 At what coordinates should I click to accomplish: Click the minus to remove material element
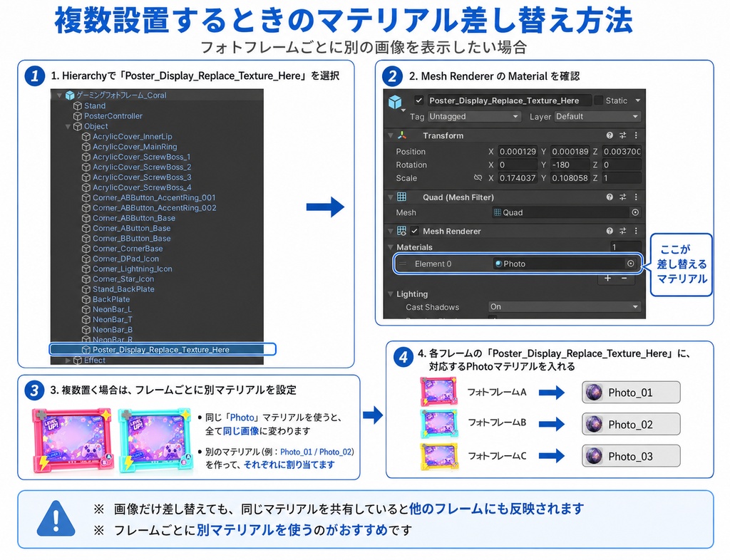624,278
